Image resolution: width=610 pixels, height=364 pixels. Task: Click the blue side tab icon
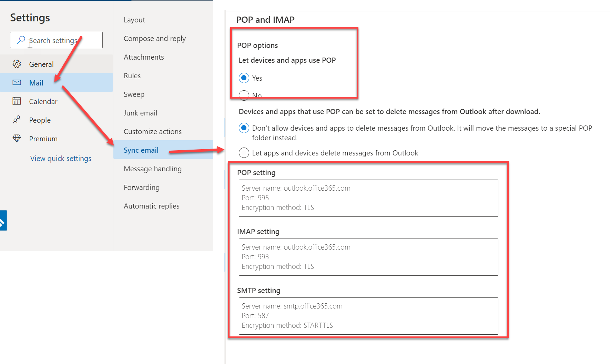3,220
